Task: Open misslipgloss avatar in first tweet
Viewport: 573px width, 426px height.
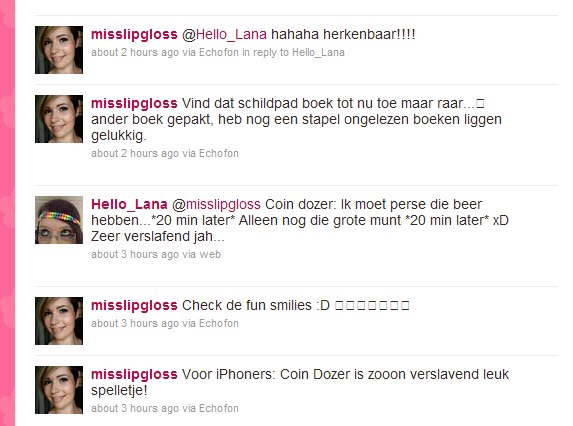Action: click(59, 50)
